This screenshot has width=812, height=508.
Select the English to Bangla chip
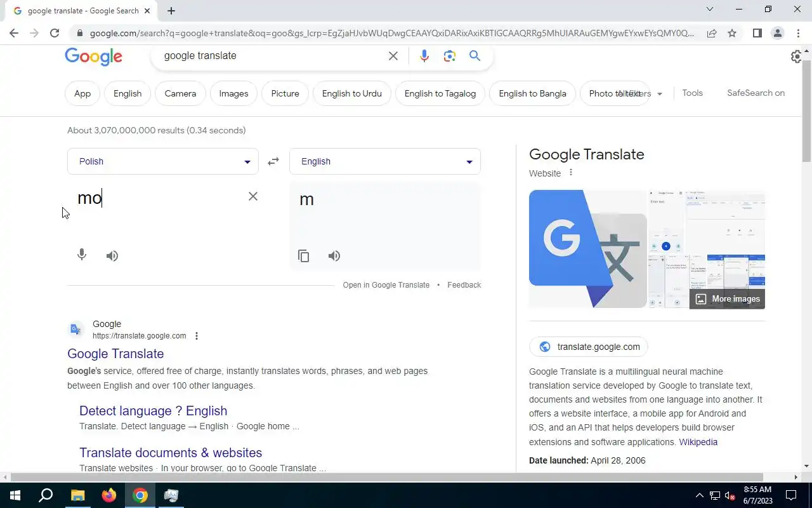pyautogui.click(x=532, y=93)
